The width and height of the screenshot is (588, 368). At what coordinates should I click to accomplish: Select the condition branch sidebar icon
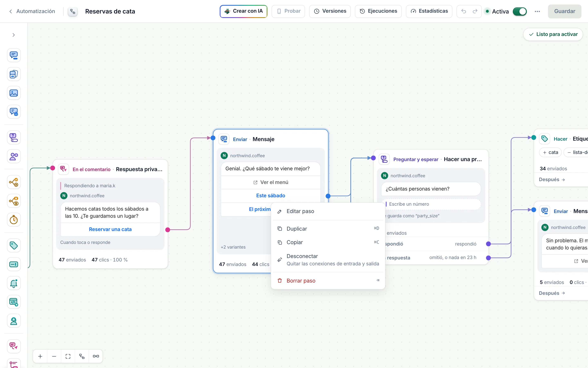tap(14, 182)
